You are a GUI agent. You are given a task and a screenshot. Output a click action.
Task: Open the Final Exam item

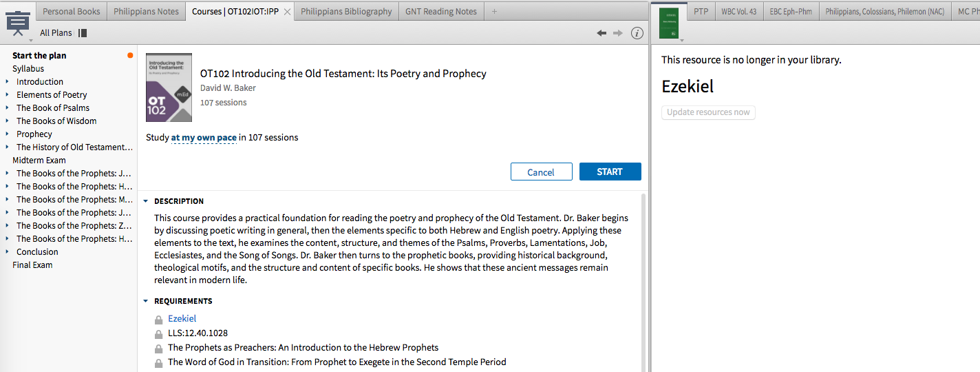[x=32, y=265]
